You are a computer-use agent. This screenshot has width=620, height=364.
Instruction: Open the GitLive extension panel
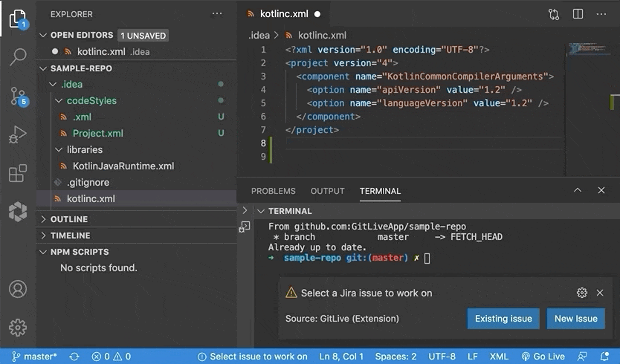point(18,212)
